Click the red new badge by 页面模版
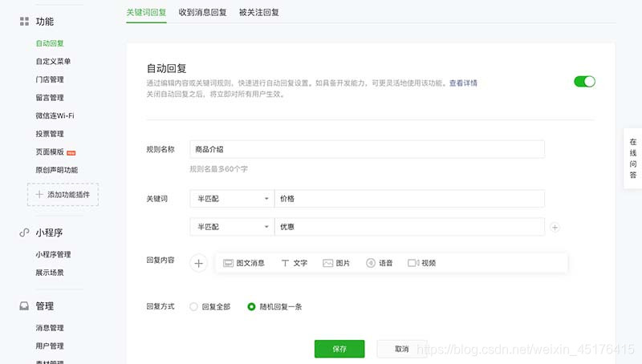The height and width of the screenshot is (364, 642). [x=71, y=152]
